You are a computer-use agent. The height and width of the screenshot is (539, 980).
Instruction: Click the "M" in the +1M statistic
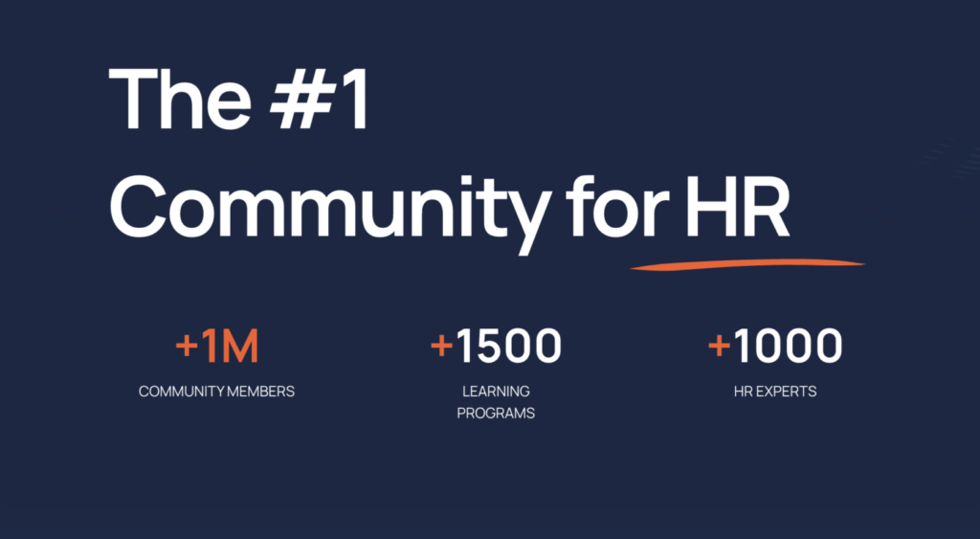tap(239, 347)
